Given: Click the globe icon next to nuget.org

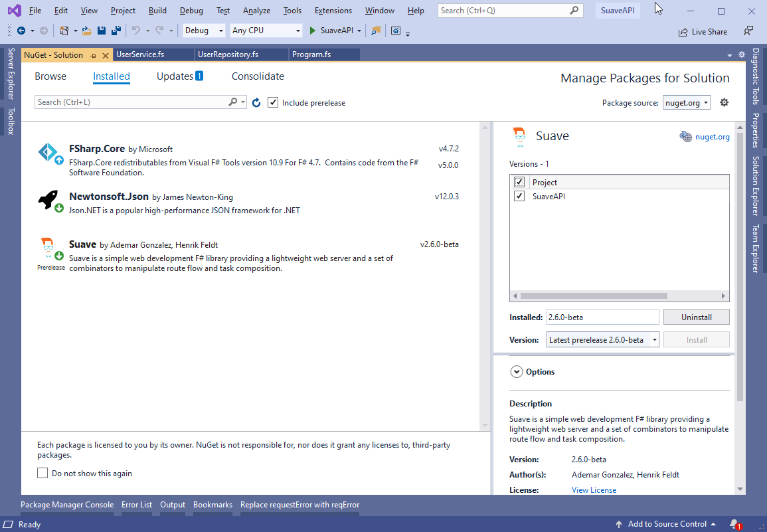Looking at the screenshot, I should pos(686,137).
